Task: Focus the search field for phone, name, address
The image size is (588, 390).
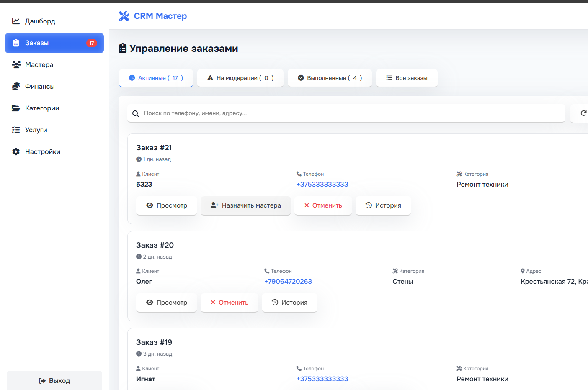Action: pos(346,113)
